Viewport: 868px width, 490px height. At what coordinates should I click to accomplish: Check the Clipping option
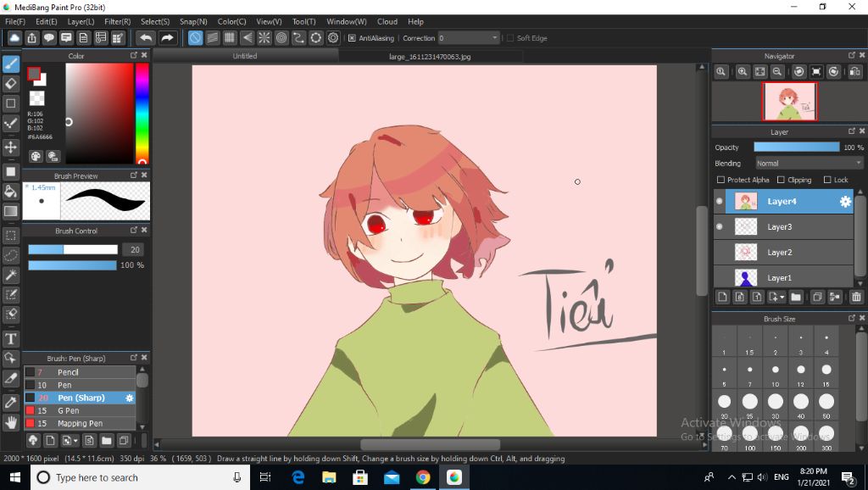[781, 180]
